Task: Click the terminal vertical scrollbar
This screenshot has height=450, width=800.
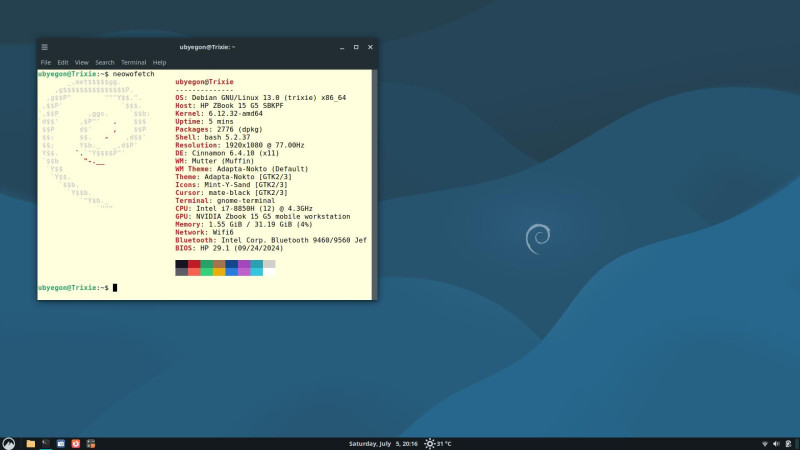Action: click(x=375, y=184)
